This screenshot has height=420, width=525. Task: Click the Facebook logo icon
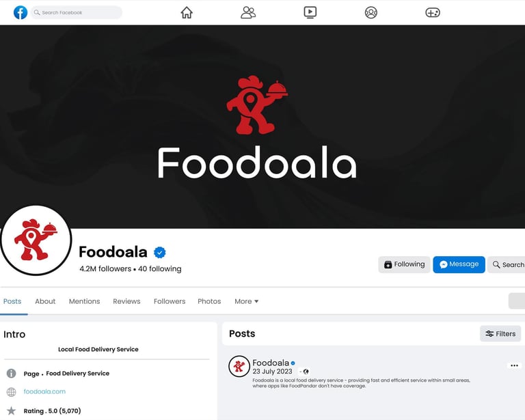click(x=21, y=13)
